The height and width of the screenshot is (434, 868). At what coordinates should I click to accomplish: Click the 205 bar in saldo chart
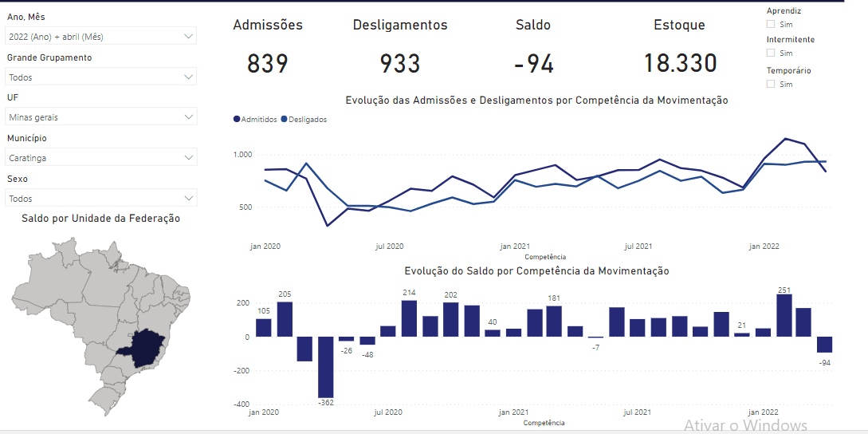click(285, 319)
